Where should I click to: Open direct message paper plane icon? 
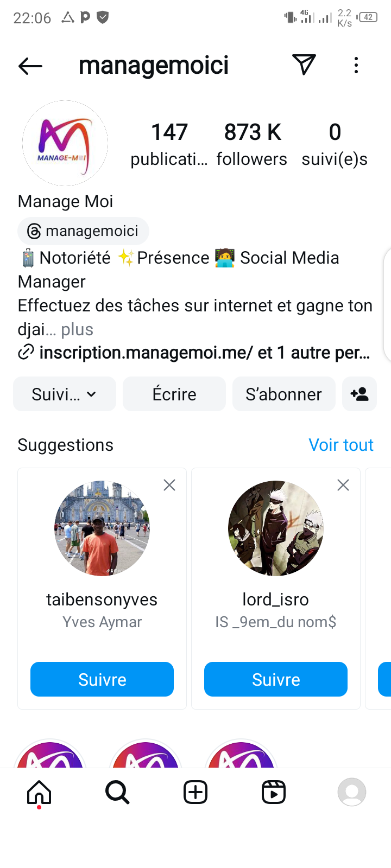point(304,65)
